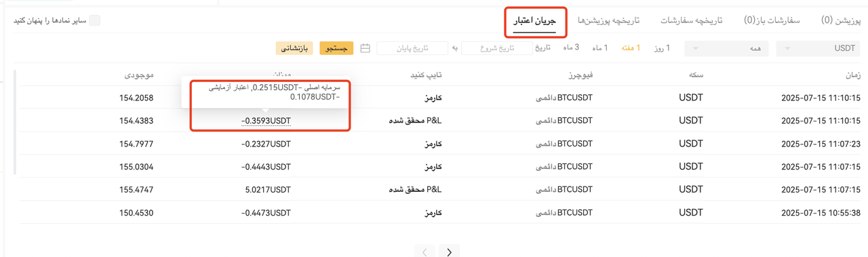Open the 'تاریخچه پوزیشن‌ها' tab
Image resolution: width=868 pixels, height=257 pixels.
tap(609, 21)
